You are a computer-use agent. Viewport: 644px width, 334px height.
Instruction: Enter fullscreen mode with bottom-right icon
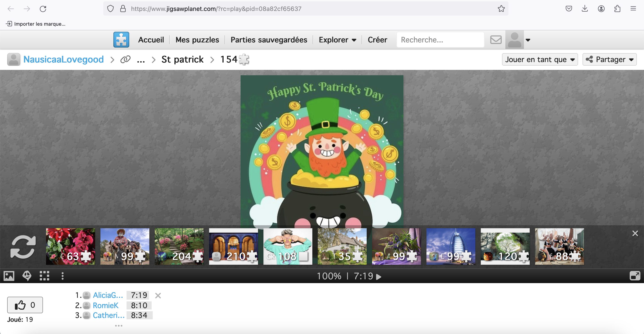click(635, 276)
